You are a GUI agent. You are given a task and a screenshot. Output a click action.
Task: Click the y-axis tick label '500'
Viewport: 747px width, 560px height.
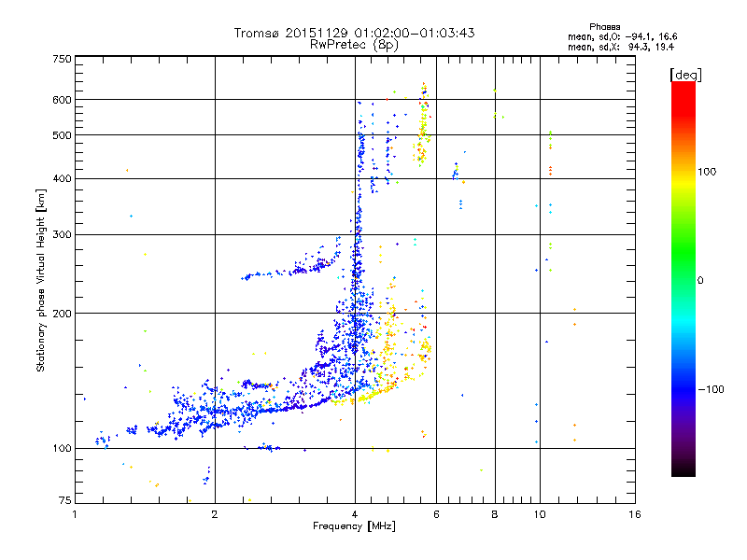(x=62, y=135)
